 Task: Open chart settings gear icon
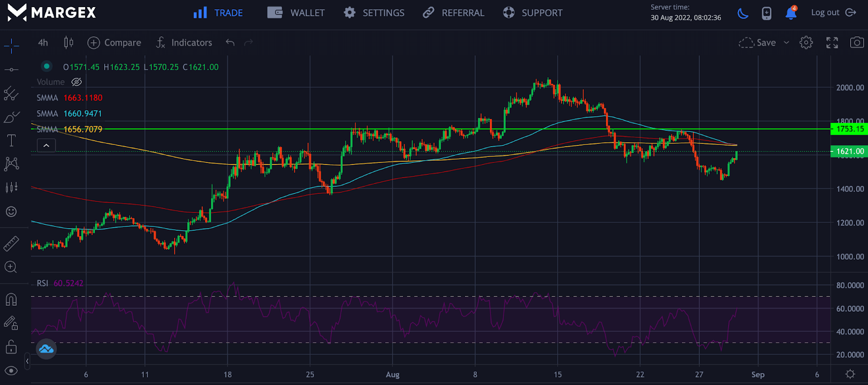(x=806, y=42)
